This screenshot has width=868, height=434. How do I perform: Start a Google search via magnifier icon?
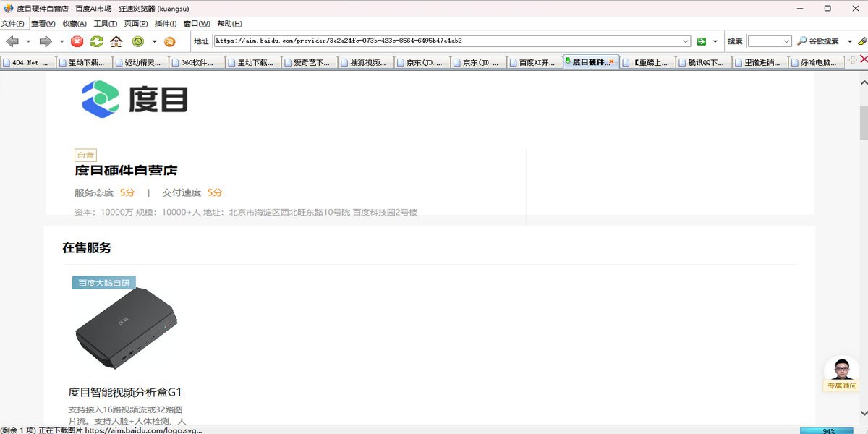803,41
